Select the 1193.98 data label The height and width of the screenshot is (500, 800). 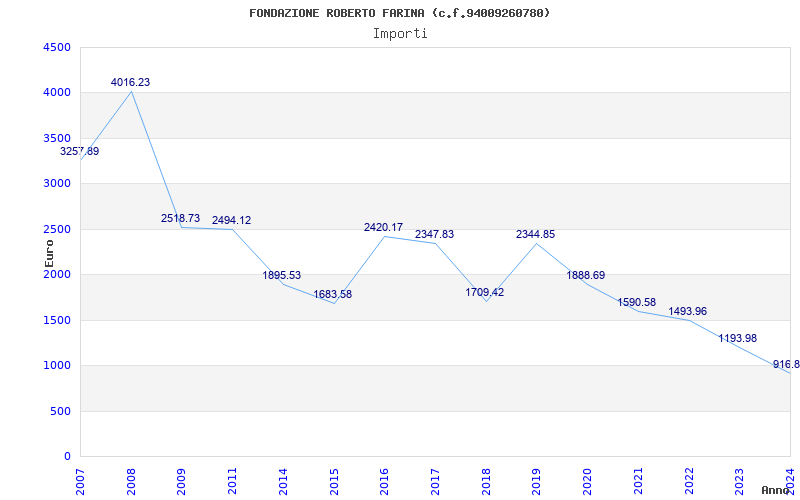coord(738,338)
